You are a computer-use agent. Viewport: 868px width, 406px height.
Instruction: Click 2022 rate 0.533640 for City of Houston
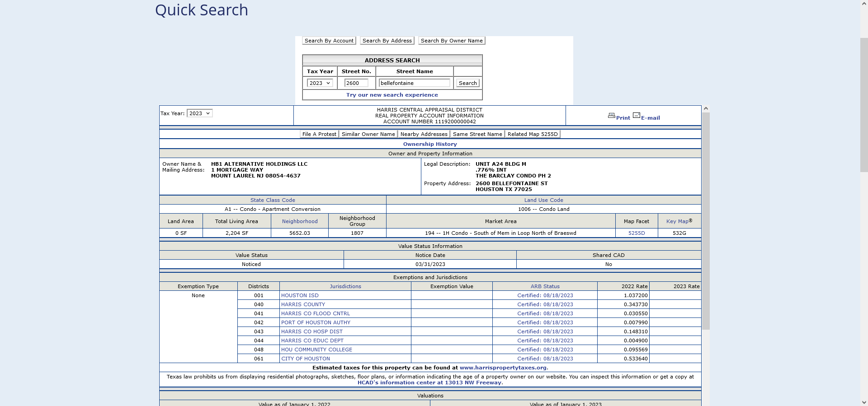pos(636,359)
